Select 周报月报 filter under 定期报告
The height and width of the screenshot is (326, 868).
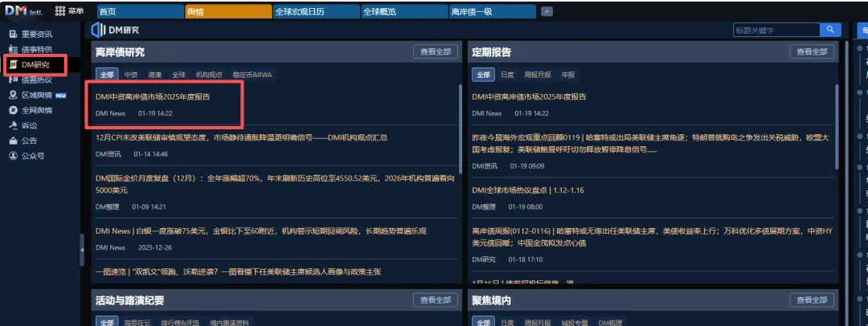point(538,75)
